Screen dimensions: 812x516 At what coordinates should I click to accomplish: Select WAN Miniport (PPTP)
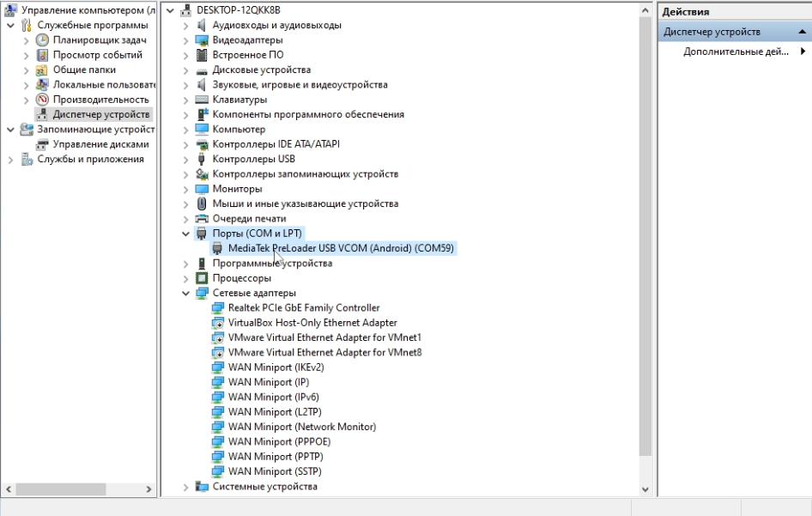[x=276, y=457]
